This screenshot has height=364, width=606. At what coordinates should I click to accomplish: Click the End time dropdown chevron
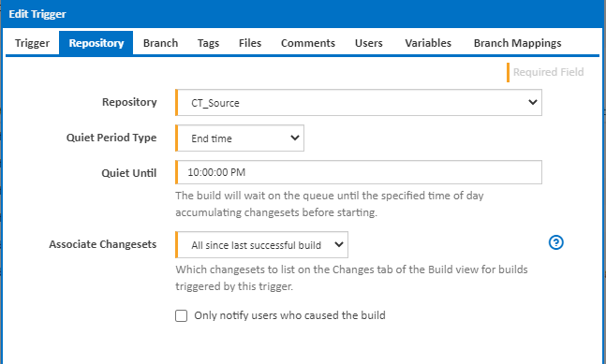click(x=295, y=138)
